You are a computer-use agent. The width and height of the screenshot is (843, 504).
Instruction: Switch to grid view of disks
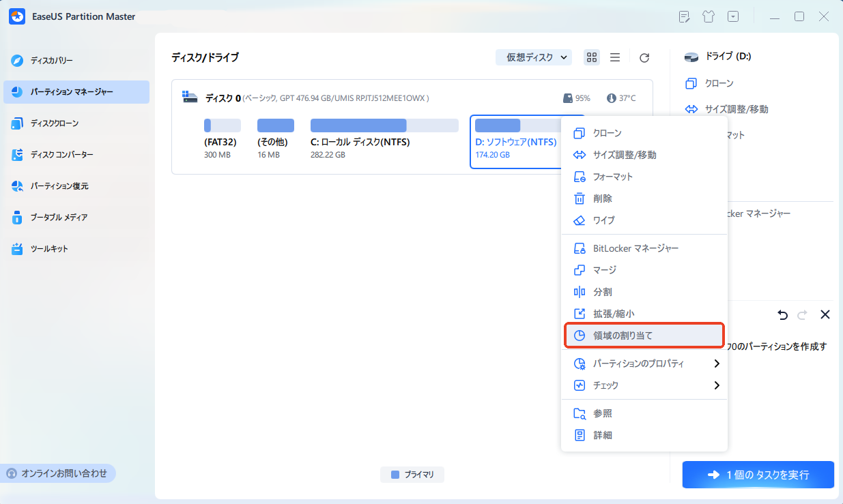click(x=592, y=58)
